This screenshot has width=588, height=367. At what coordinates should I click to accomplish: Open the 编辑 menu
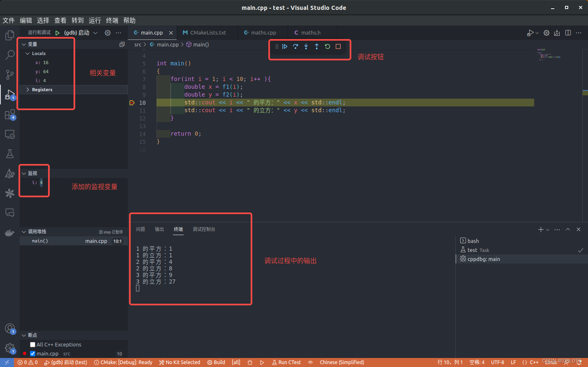[26, 20]
